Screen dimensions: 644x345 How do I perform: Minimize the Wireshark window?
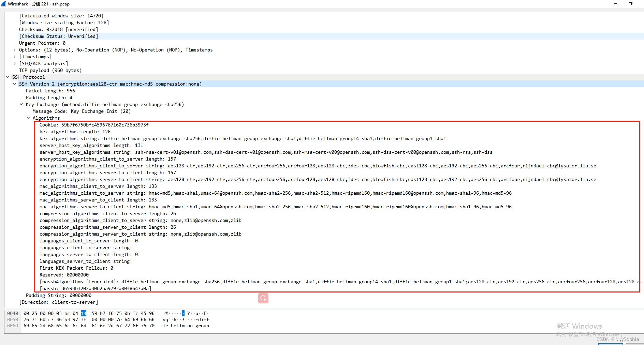615,4
